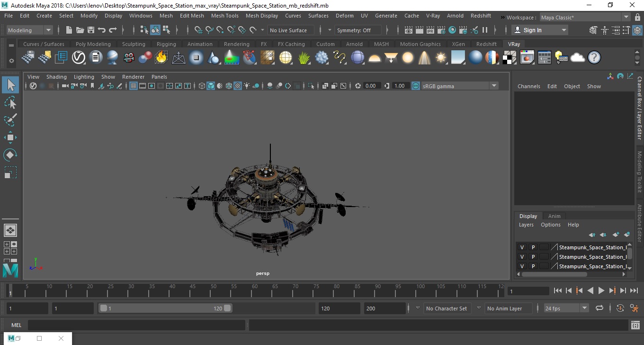Open Render Settings clapperboard gear icon

(441, 30)
